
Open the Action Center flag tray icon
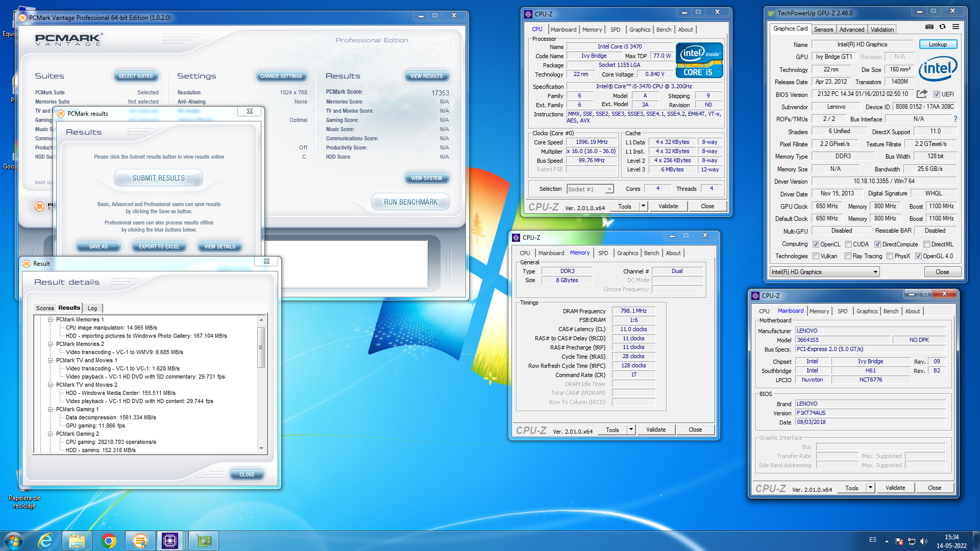point(899,541)
